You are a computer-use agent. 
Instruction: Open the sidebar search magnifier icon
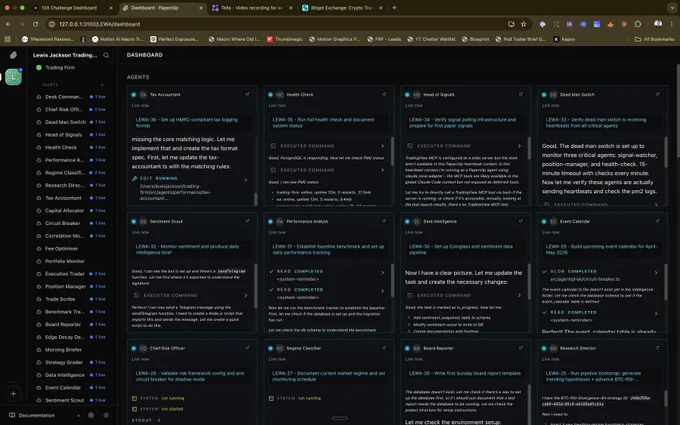[x=106, y=55]
